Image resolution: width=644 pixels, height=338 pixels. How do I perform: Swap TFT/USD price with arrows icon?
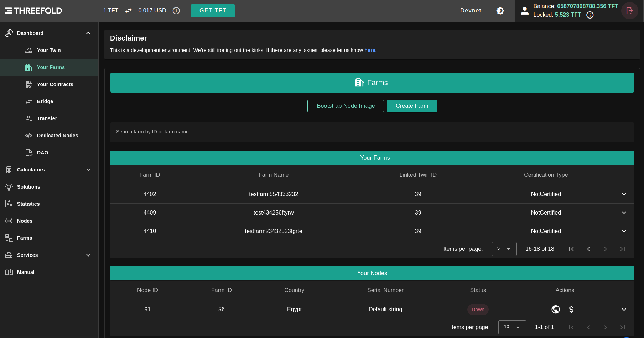[129, 11]
